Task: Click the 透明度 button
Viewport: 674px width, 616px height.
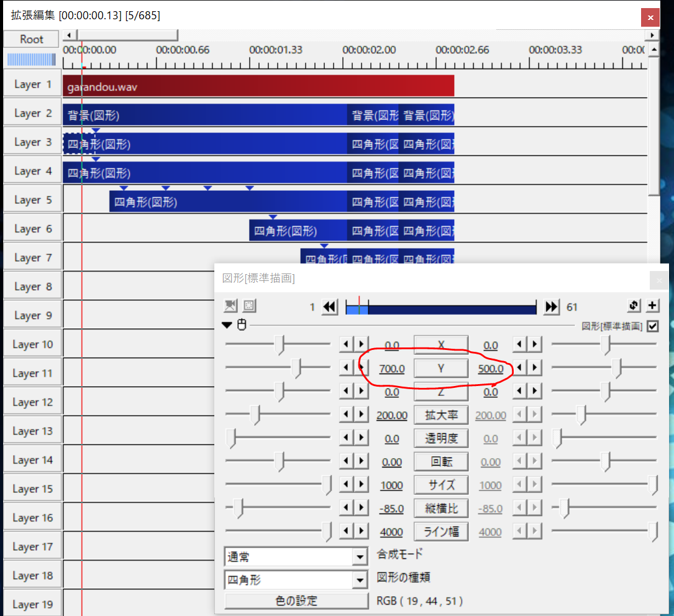Action: point(441,438)
